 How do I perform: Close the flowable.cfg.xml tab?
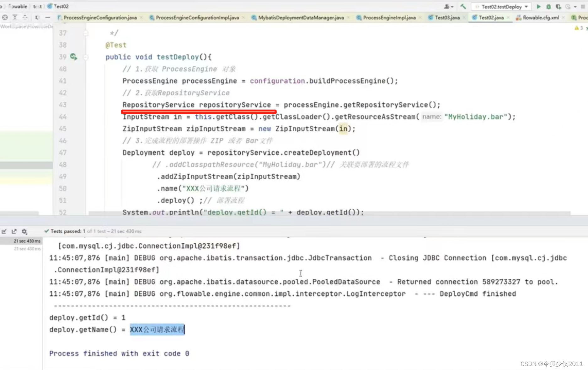pyautogui.click(x=564, y=18)
